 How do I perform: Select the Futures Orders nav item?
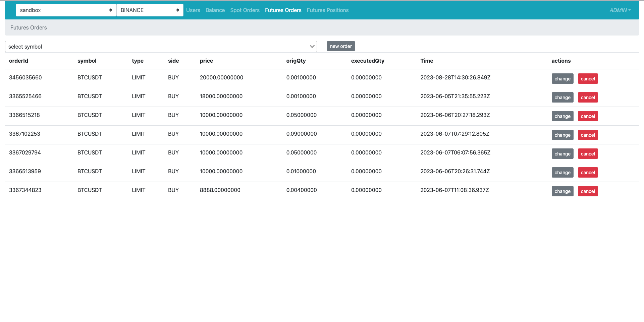click(x=283, y=10)
